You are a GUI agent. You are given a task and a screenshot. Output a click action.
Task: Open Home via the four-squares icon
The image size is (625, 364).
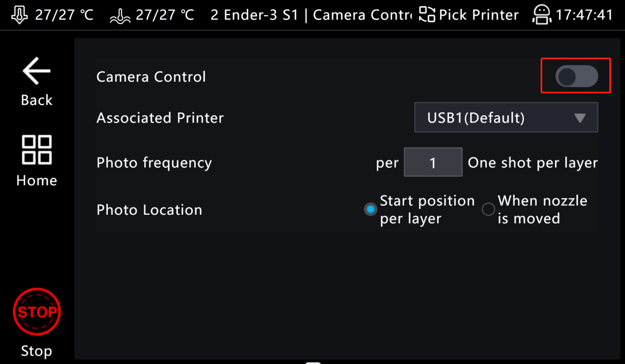36,150
